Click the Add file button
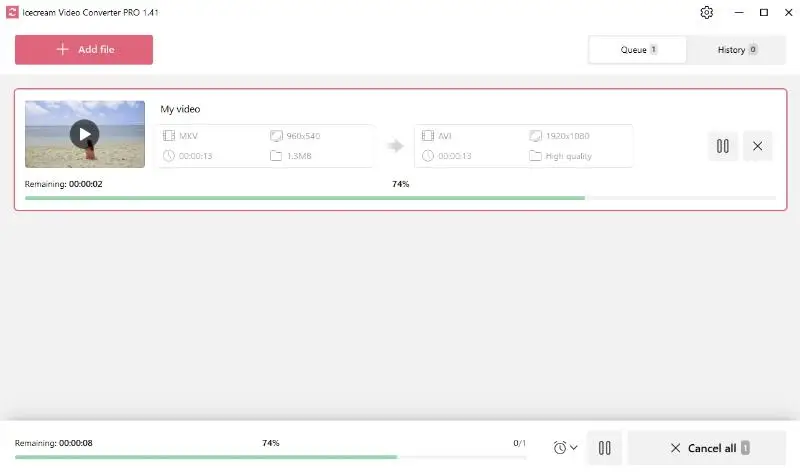 click(x=84, y=49)
